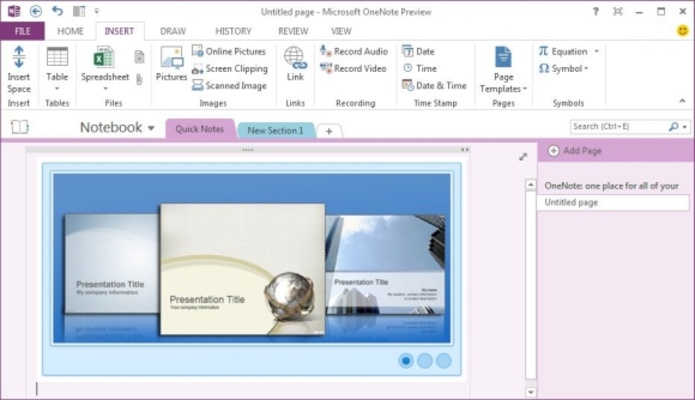This screenshot has width=695, height=400.
Task: Open the Help question mark
Action: pos(595,12)
